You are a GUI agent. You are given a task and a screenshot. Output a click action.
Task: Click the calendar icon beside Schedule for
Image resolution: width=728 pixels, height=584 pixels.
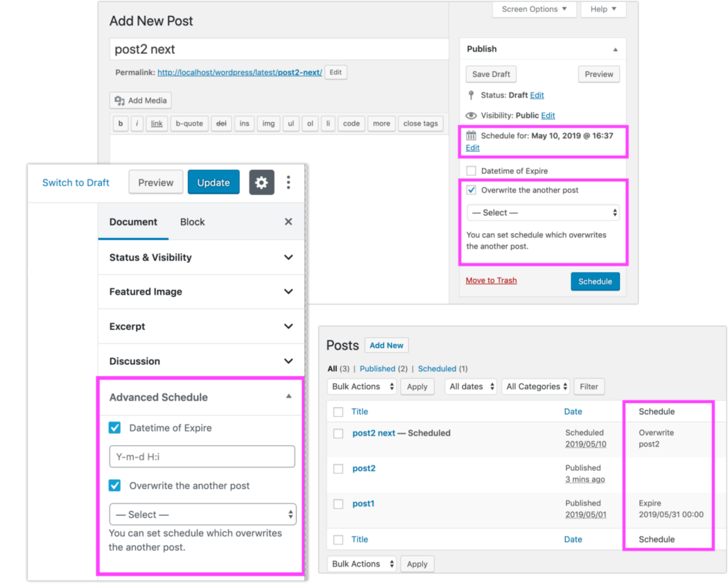coord(471,136)
